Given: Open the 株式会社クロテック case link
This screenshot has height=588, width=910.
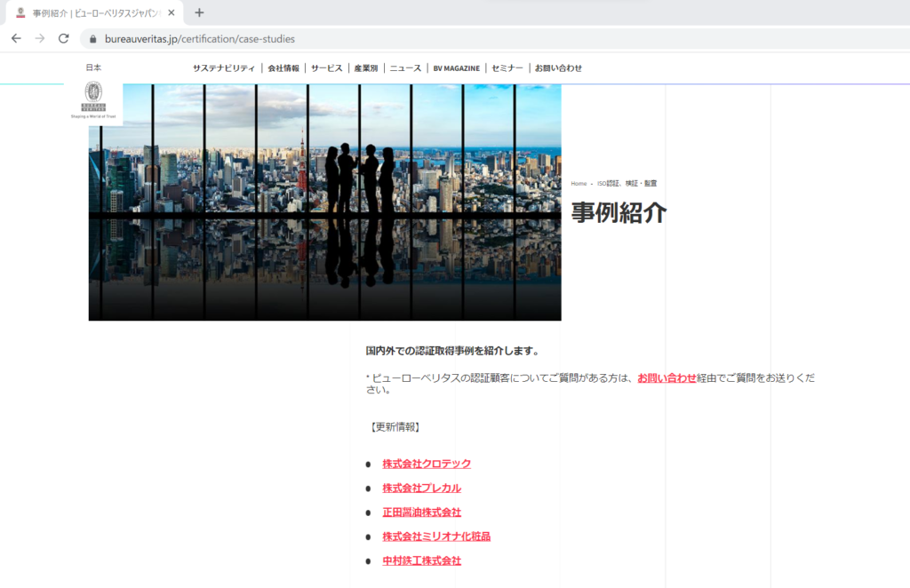Looking at the screenshot, I should click(x=427, y=464).
